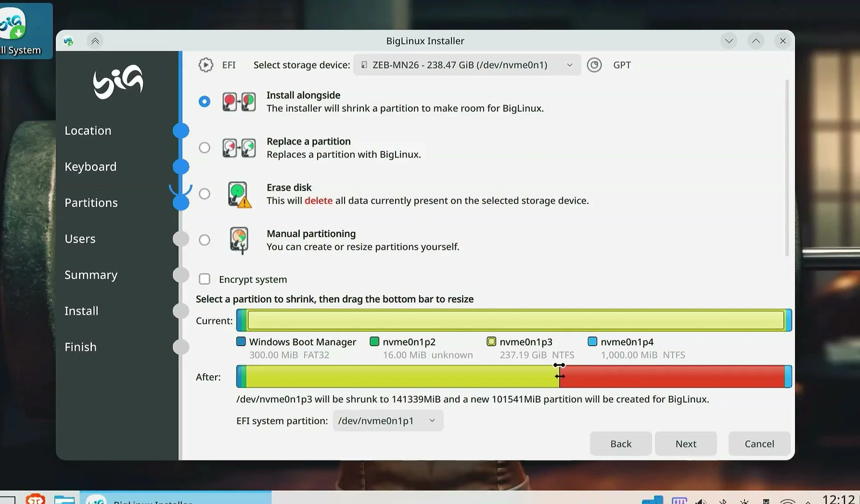This screenshot has width=860, height=504.
Task: Click the "16.00 MiB unknown" size label
Action: click(428, 355)
